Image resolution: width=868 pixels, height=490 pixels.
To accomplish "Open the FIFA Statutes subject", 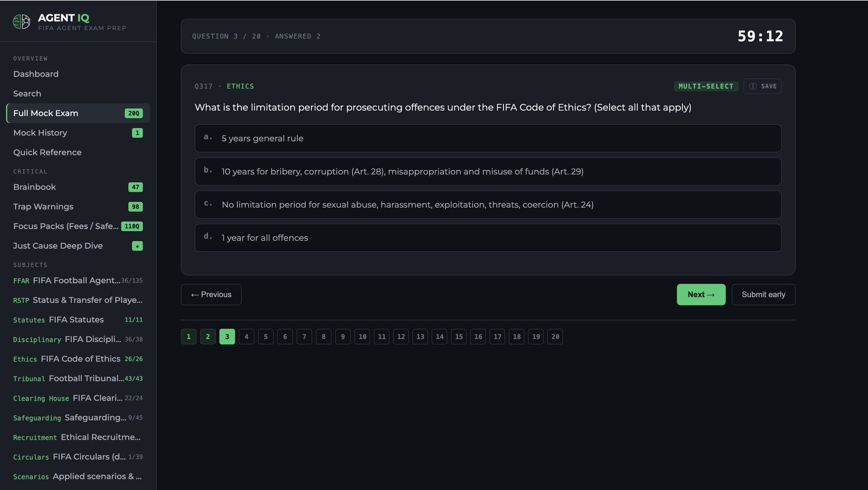I will click(x=78, y=320).
